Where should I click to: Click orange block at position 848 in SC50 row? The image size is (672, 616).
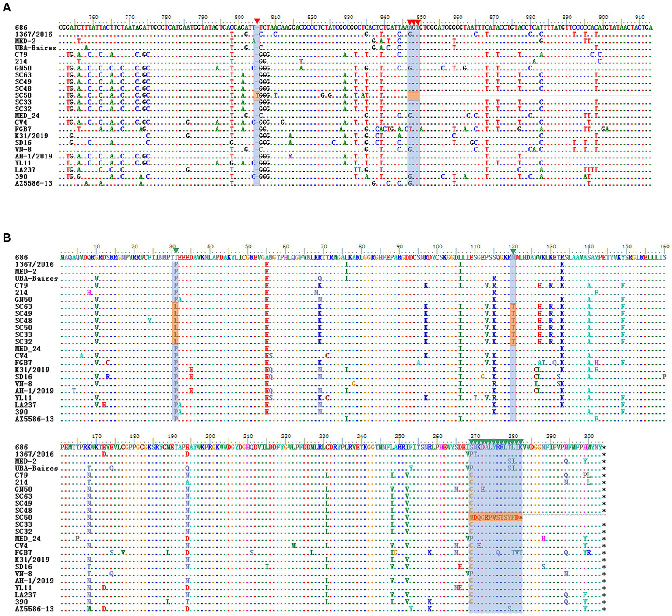(413, 95)
